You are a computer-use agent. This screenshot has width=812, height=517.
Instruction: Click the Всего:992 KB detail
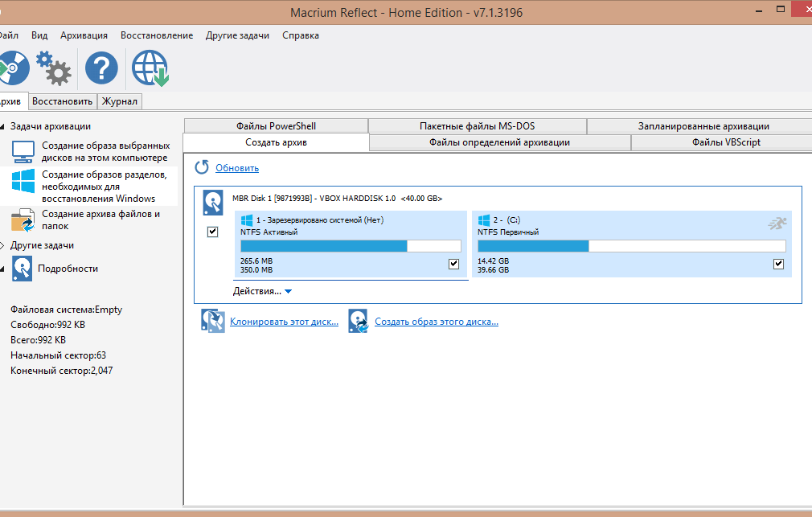click(39, 340)
